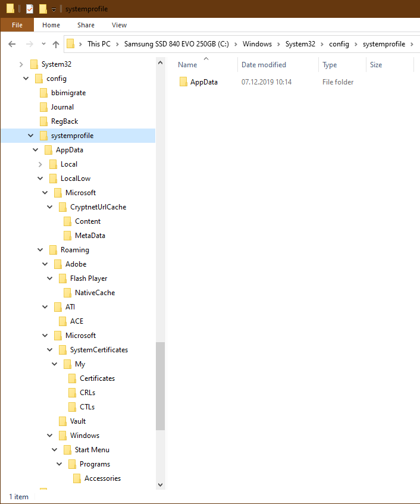Image resolution: width=420 pixels, height=504 pixels.
Task: Collapse the Flash Player tree node
Action: [50, 278]
